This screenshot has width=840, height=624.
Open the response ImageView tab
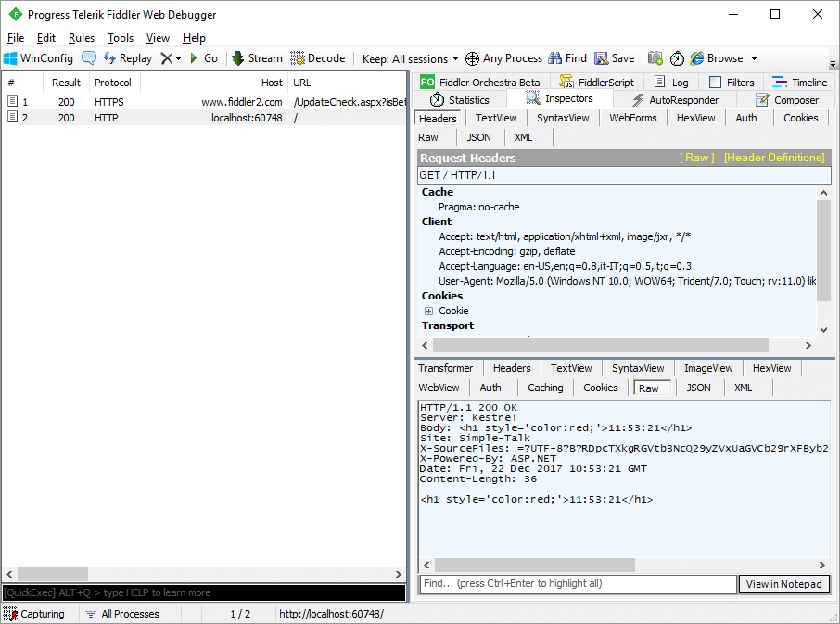708,368
